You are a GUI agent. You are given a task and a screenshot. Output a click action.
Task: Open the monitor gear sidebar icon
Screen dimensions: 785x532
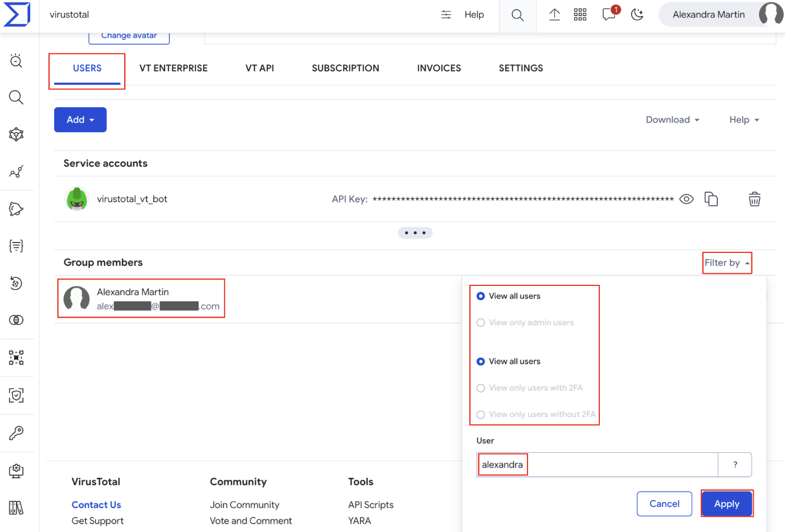pyautogui.click(x=17, y=470)
